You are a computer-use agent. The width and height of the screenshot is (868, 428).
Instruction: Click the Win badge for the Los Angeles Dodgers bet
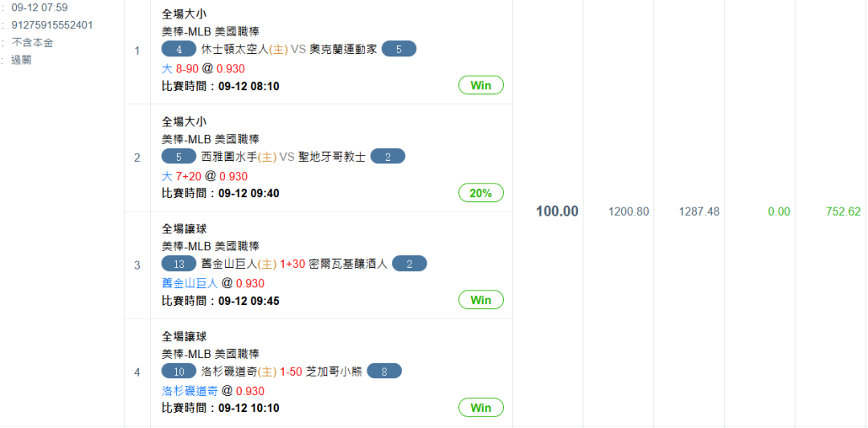pyautogui.click(x=481, y=408)
